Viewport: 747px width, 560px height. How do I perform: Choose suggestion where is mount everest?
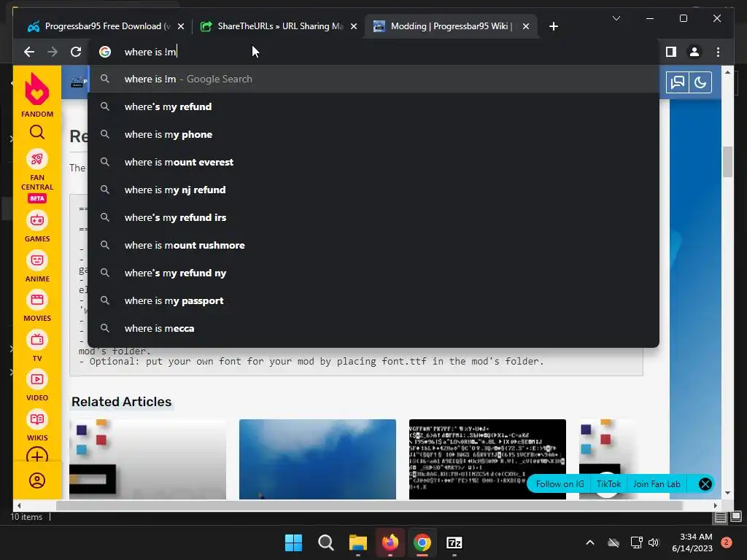click(x=373, y=162)
